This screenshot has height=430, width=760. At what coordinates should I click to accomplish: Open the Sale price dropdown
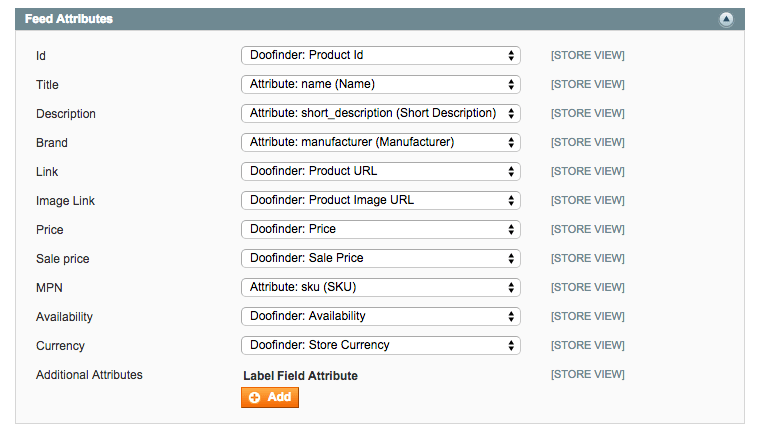(x=381, y=258)
